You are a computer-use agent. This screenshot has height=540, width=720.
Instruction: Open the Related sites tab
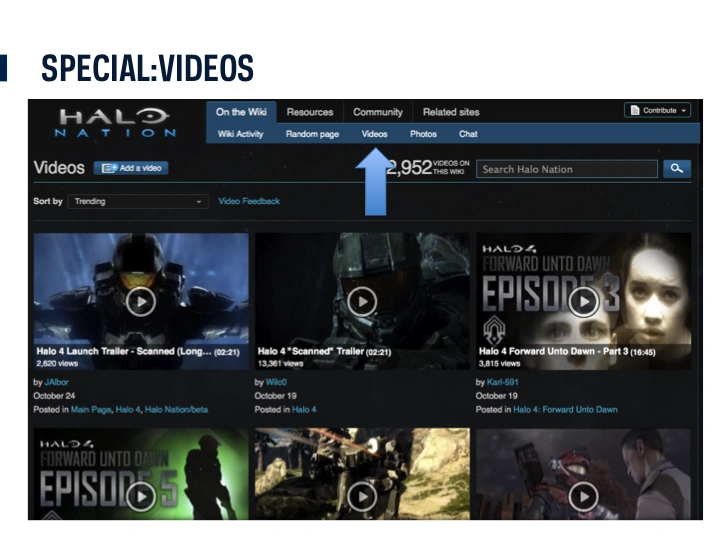coord(451,112)
